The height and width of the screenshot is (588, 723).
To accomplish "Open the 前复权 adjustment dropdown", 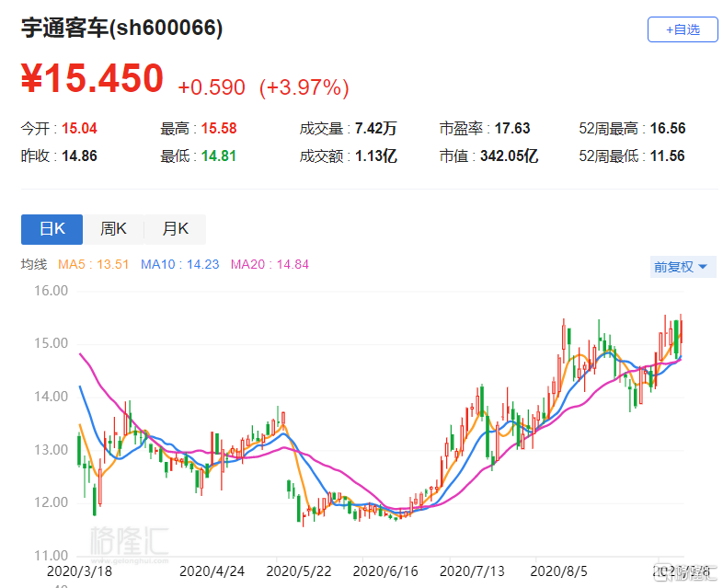I will 683,267.
